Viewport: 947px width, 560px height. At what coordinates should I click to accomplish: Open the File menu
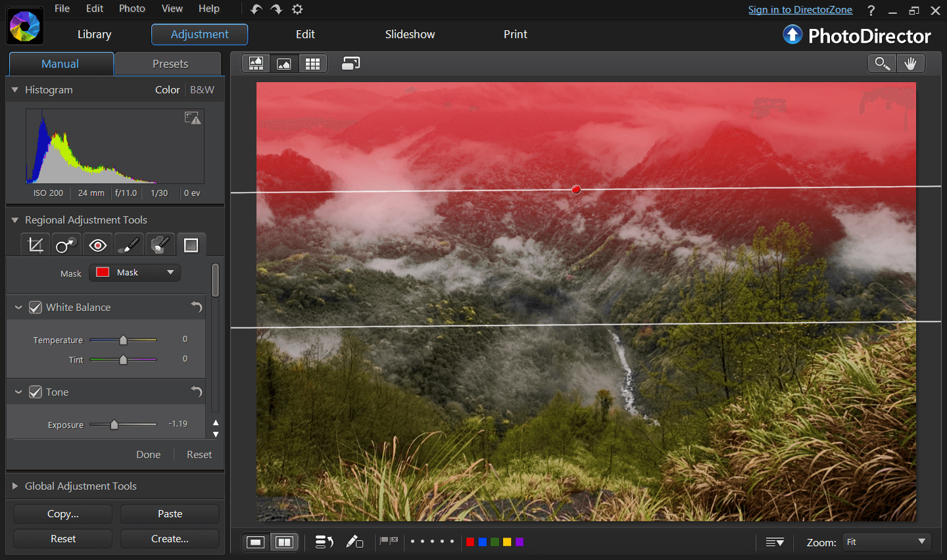pos(62,9)
